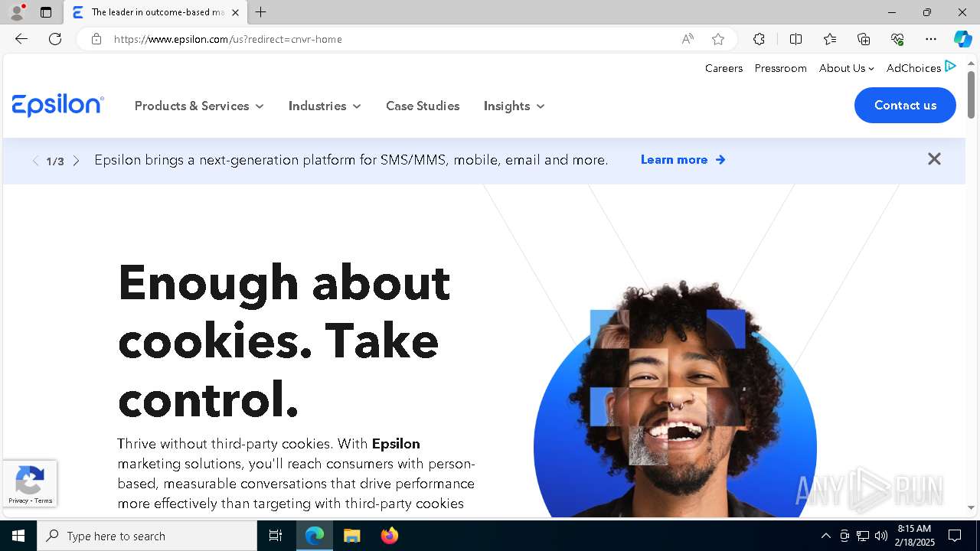980x551 pixels.
Task: Add page to favorites star icon
Action: pos(718,39)
